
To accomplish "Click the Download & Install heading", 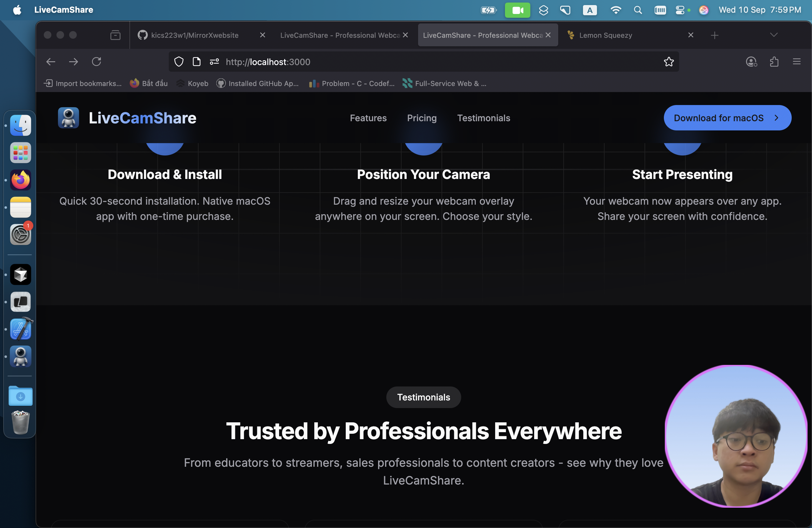I will click(x=165, y=175).
